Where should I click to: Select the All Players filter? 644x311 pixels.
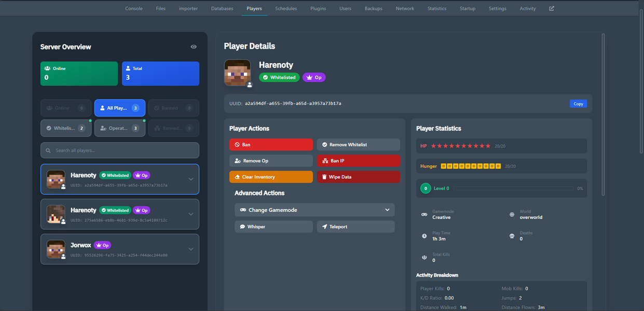(119, 107)
